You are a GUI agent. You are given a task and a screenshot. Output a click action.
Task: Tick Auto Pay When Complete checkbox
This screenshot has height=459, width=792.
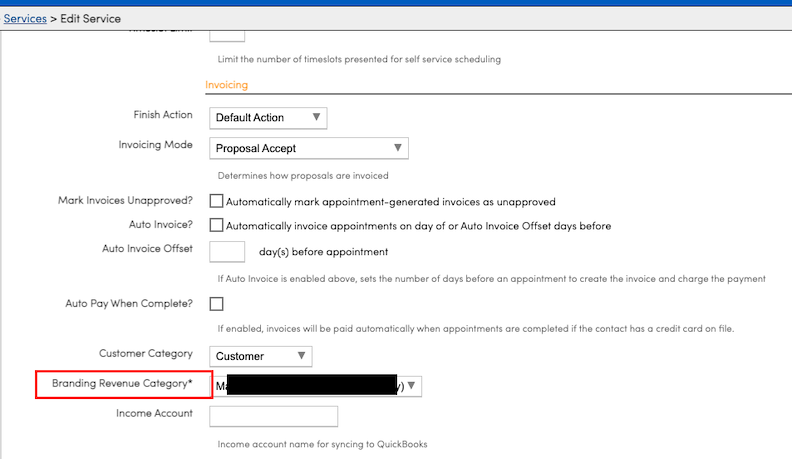(x=216, y=303)
